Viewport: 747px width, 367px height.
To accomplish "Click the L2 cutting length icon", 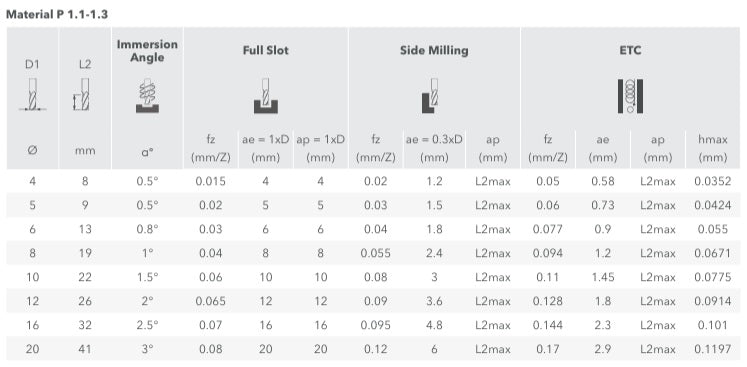I will (x=82, y=94).
